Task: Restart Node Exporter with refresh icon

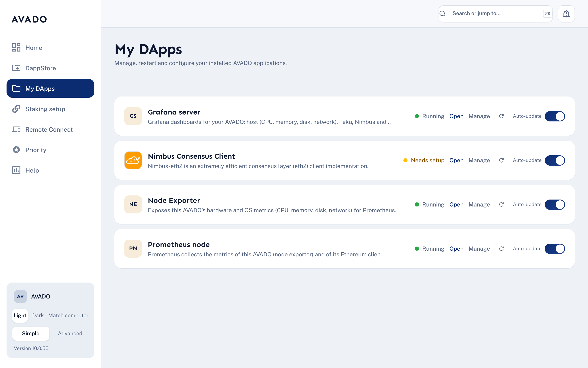Action: (501, 204)
